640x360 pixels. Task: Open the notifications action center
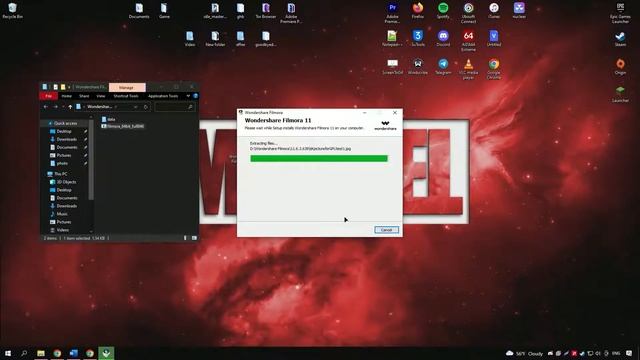click(x=629, y=353)
